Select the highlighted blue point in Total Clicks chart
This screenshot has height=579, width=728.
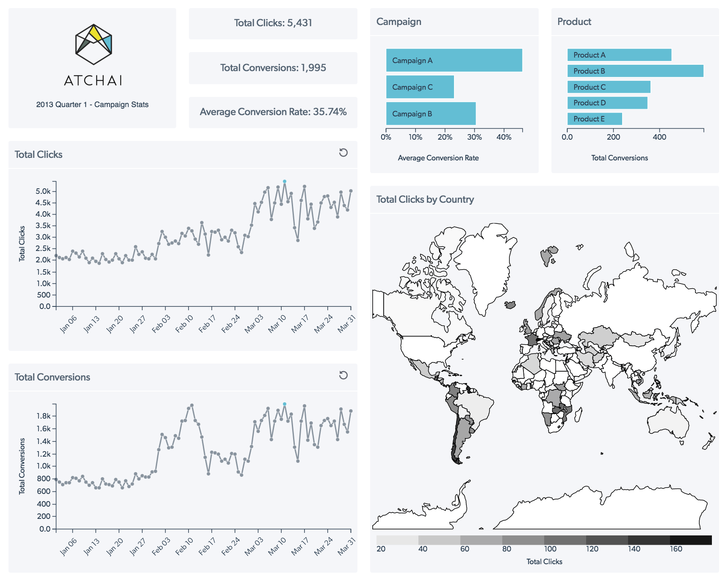coord(284,182)
